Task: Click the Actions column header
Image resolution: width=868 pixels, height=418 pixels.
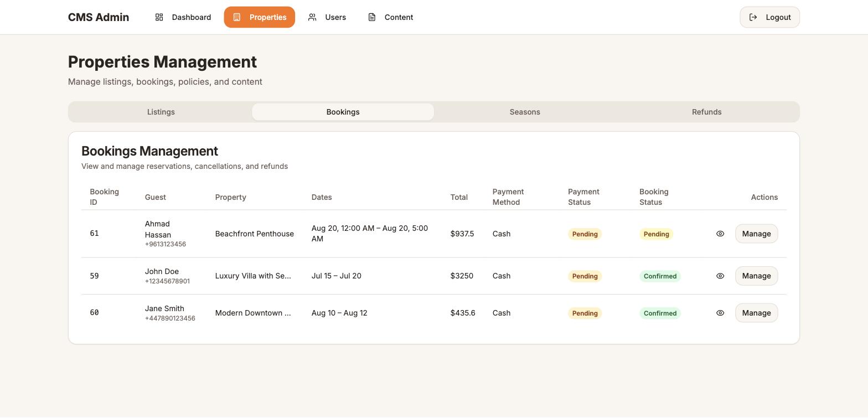Action: coord(764,197)
